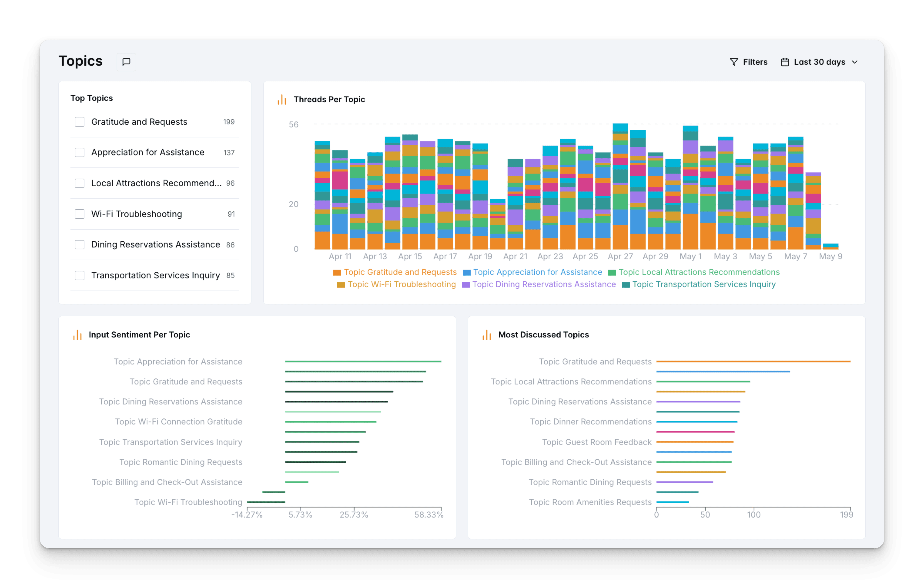The image size is (924, 588).
Task: Click the Threads Per Topic bar chart icon
Action: (282, 100)
